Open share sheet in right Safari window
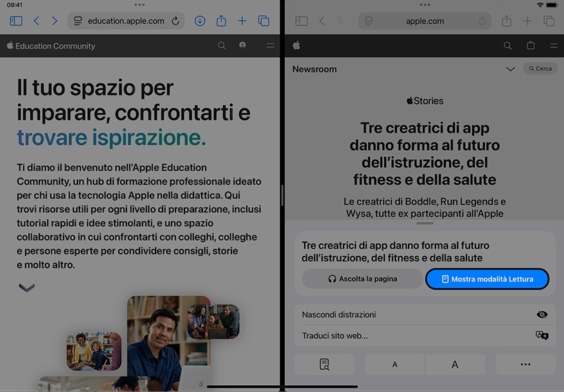The width and height of the screenshot is (564, 392). pyautogui.click(x=507, y=21)
